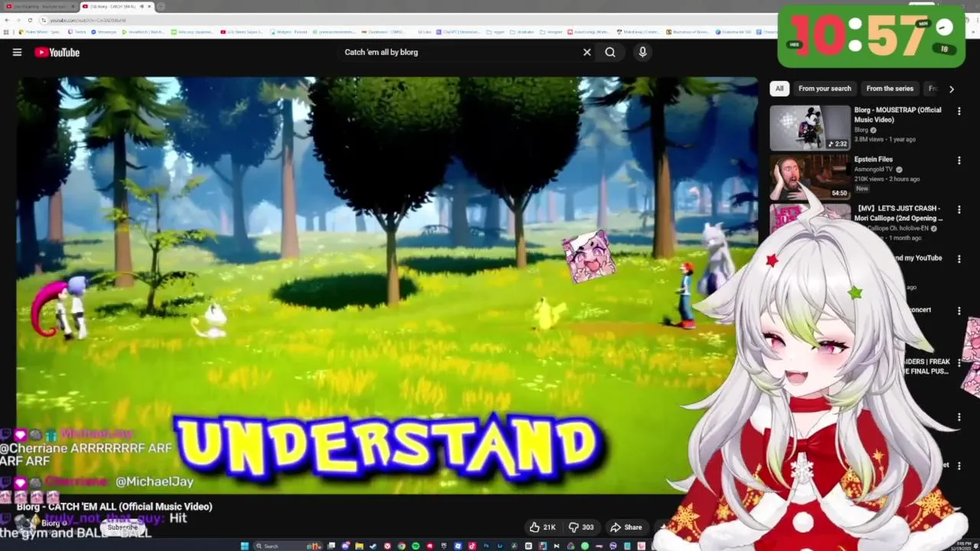Viewport: 980px width, 551px height.
Task: Open 'Blorg - MOUSETRAP (Official Music Video)' title
Action: click(897, 115)
